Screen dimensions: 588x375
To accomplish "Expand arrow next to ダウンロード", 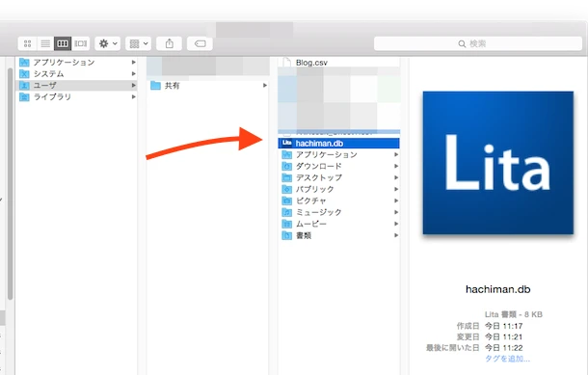I will [396, 166].
